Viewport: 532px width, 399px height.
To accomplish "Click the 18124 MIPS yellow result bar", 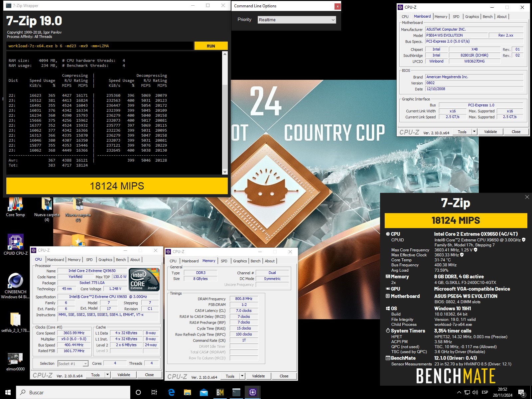I will coord(117,186).
